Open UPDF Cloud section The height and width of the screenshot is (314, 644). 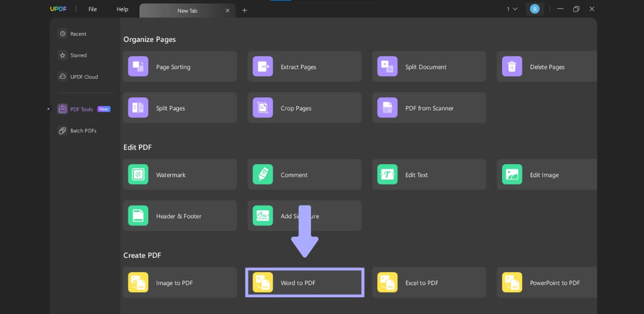84,76
